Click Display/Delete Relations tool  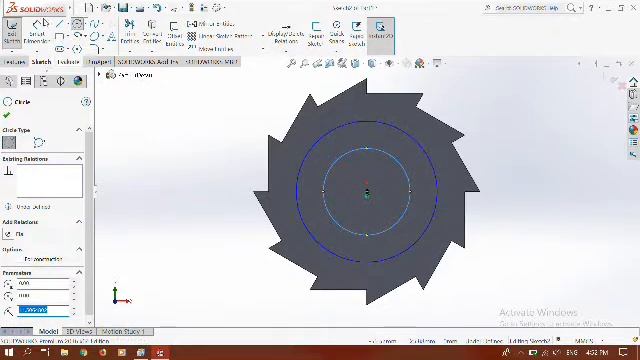click(286, 34)
